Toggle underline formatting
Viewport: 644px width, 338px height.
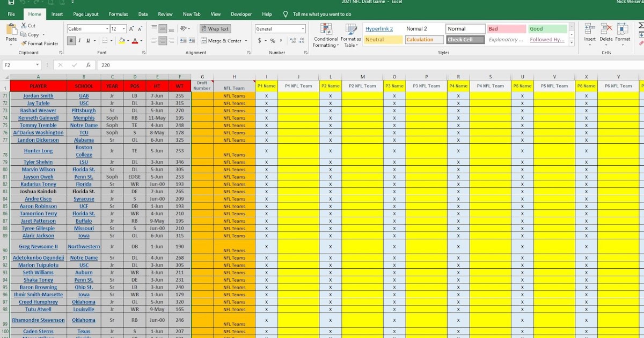point(87,40)
